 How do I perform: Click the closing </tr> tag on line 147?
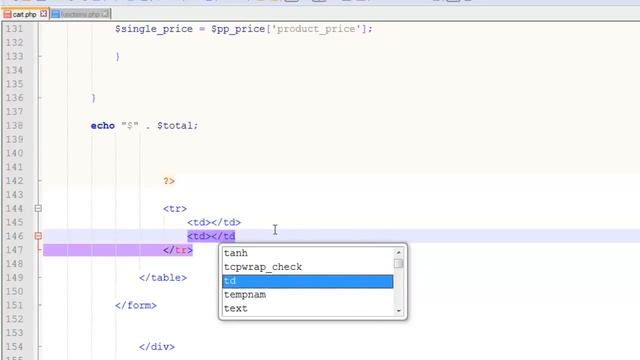pos(178,250)
